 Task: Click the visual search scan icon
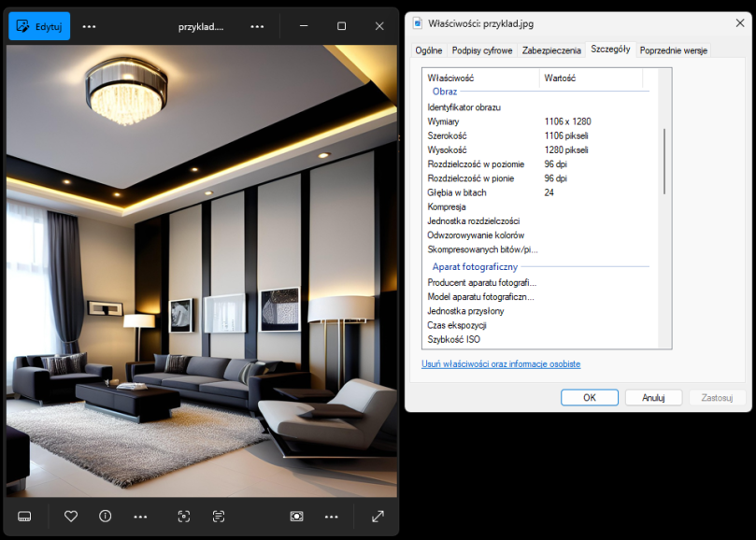coord(184,516)
